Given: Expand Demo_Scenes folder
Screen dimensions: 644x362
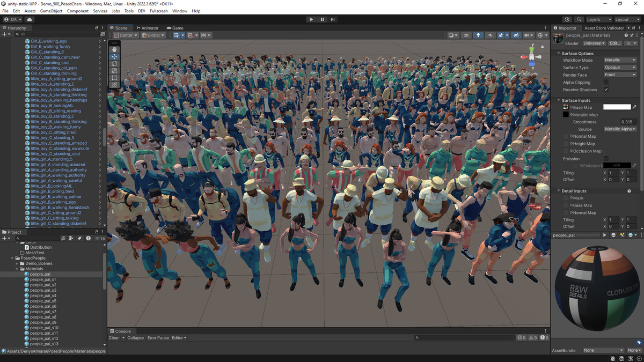Looking at the screenshot, I should (x=17, y=263).
